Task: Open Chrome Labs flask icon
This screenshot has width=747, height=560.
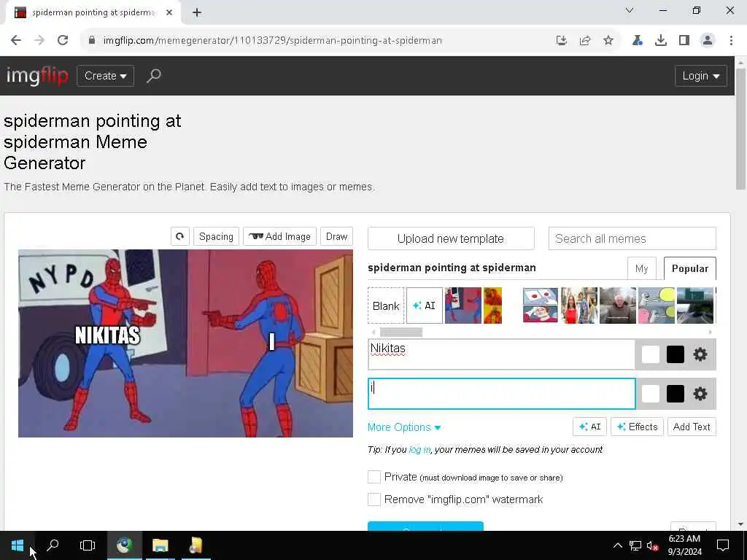Action: (x=637, y=41)
